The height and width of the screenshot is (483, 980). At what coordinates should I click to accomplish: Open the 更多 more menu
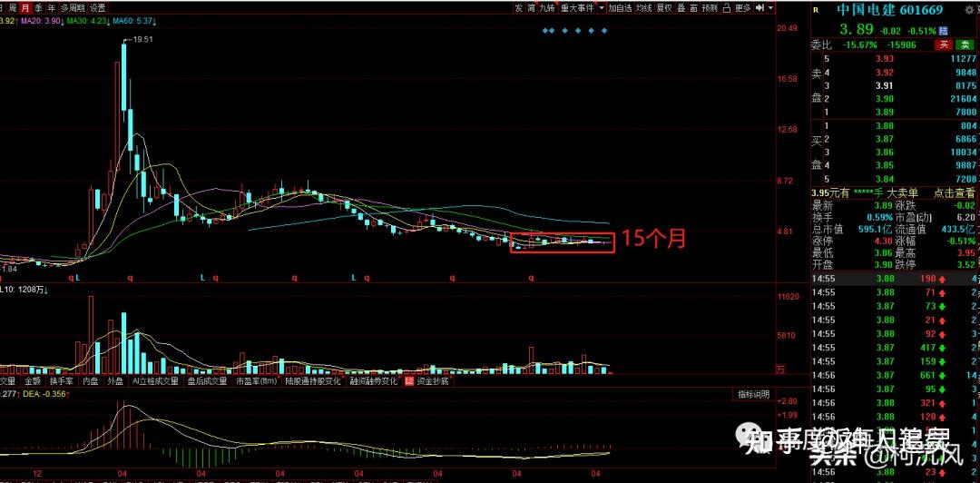click(742, 8)
